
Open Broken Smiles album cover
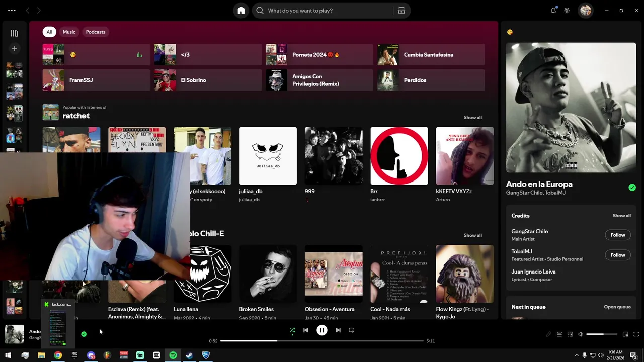tap(268, 274)
